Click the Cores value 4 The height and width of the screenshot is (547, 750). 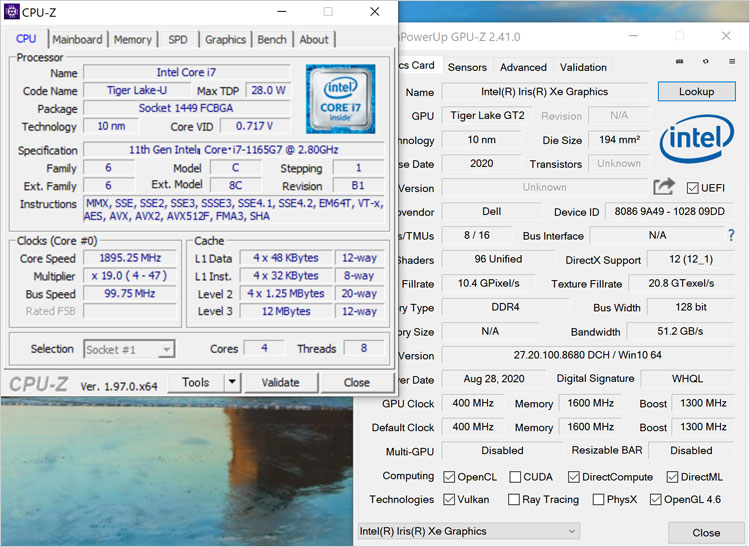tap(264, 348)
